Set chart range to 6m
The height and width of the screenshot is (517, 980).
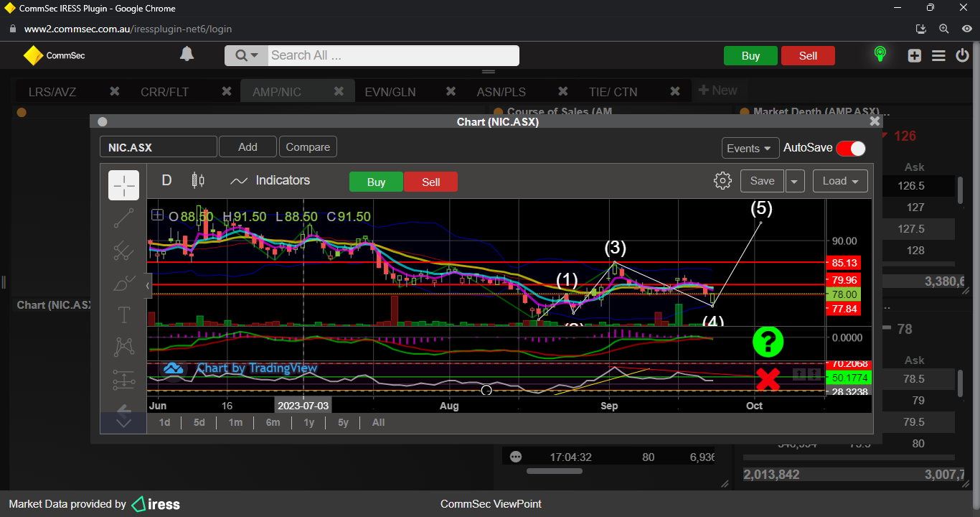pyautogui.click(x=273, y=422)
